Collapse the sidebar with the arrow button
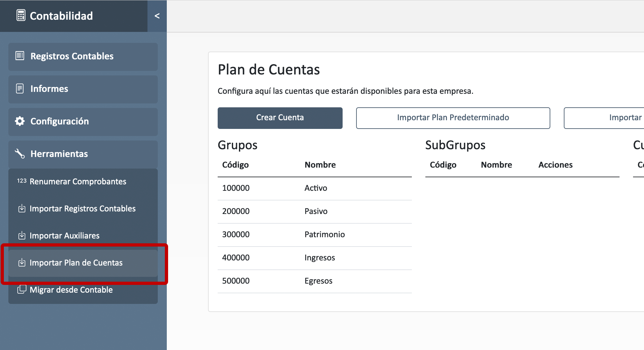 coord(157,16)
